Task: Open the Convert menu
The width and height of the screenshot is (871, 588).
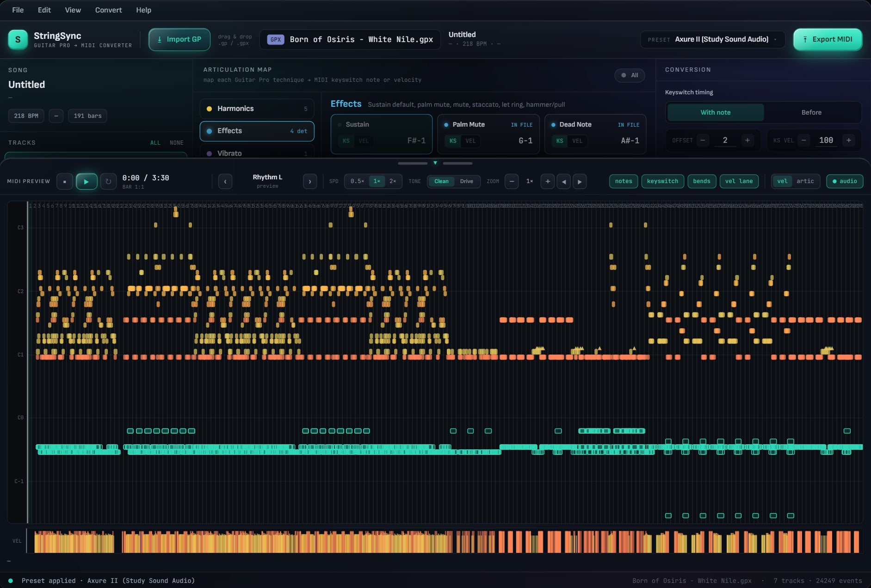Action: (108, 10)
